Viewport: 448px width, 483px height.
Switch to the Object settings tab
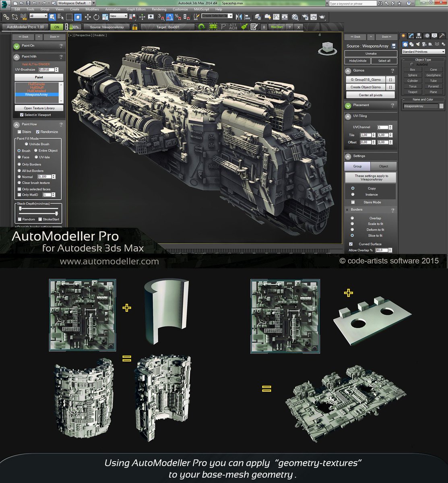384,166
